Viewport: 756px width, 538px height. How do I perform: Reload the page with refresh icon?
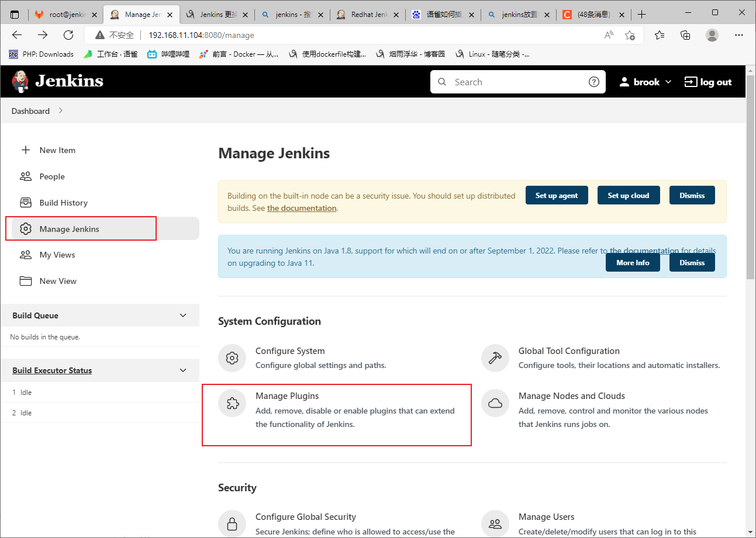click(68, 35)
